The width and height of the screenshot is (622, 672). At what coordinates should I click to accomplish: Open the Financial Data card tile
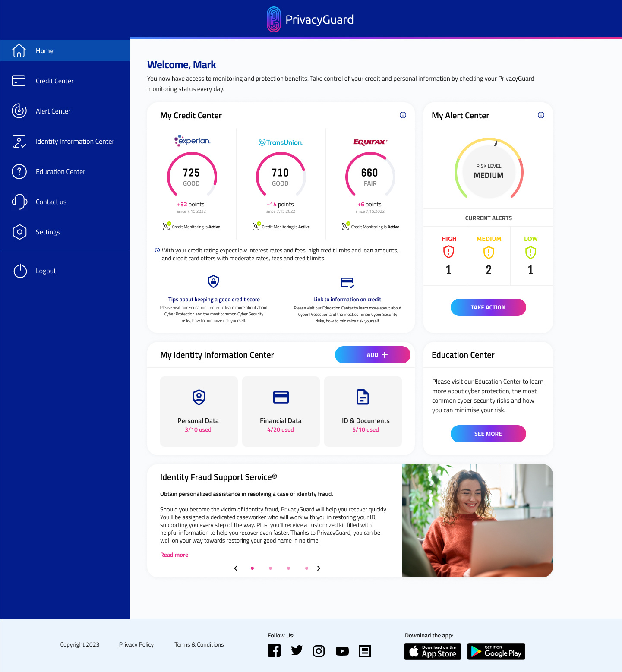[x=281, y=411]
